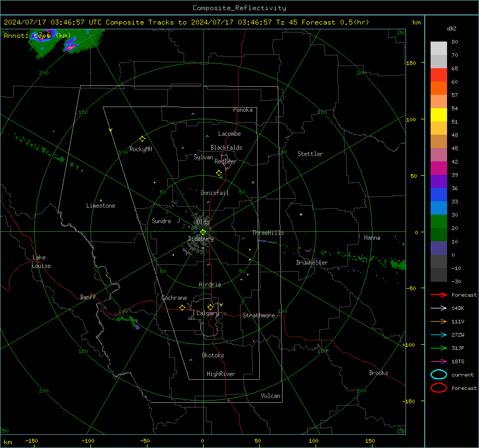This screenshot has height=448, width=479.
Task: Click the 'Forecast 0.5(hr)' header text
Action: tap(335, 22)
